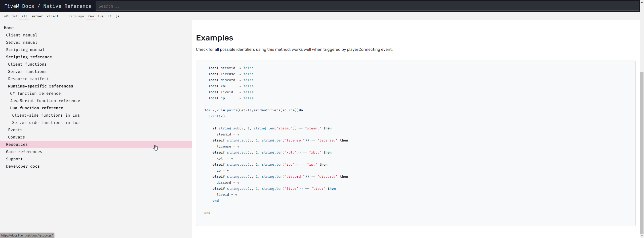Collapse Runtime-specific references section

(x=41, y=86)
